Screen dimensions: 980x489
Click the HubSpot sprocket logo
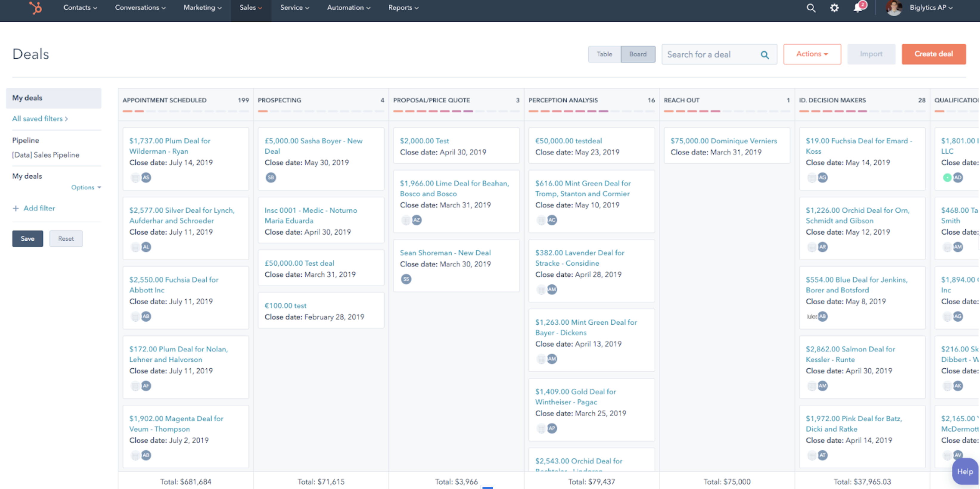tap(36, 8)
